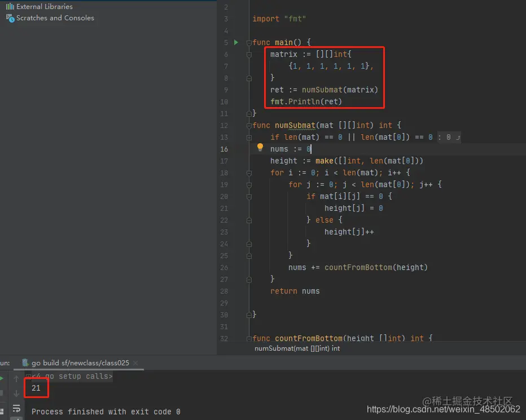Collapse the if mat[i][j] block at line 20
The image size is (526, 420).
tap(249, 197)
